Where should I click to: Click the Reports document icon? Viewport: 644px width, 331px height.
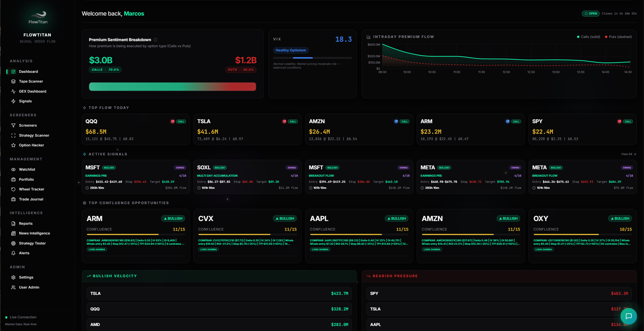[13, 223]
